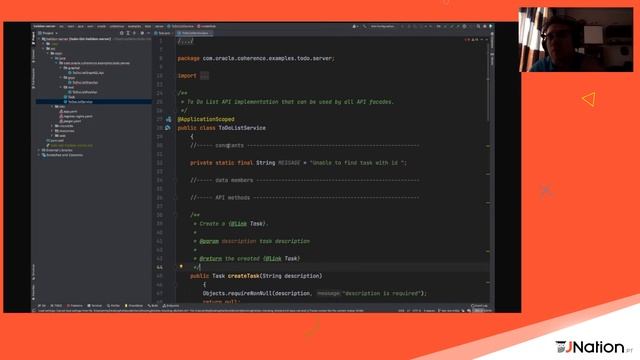Open the Maven side tab on right edge

492,60
